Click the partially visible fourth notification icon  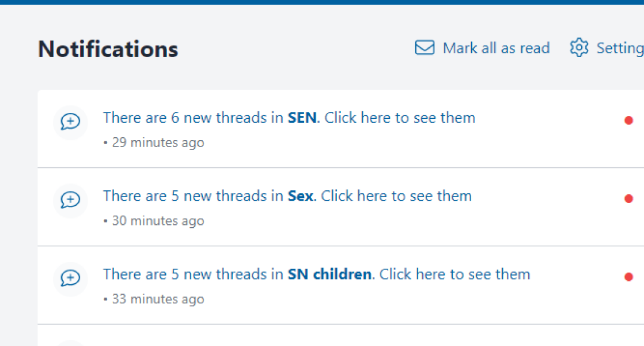[70, 343]
